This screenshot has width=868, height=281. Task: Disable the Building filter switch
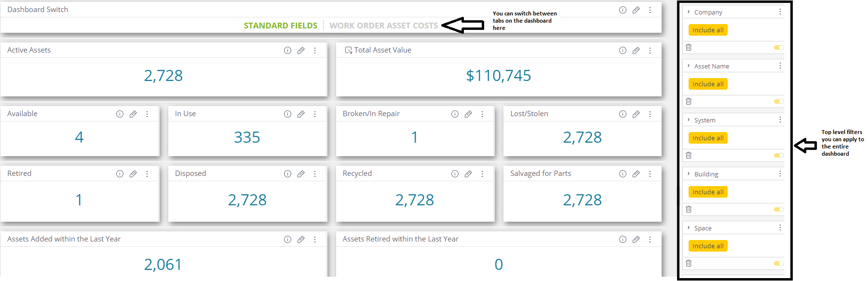tap(779, 209)
